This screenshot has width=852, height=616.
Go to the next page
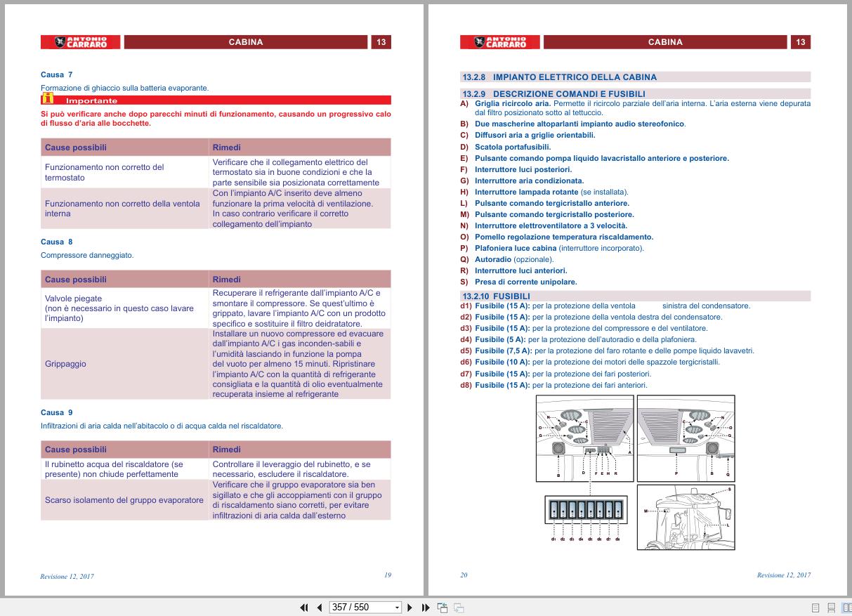[x=410, y=608]
